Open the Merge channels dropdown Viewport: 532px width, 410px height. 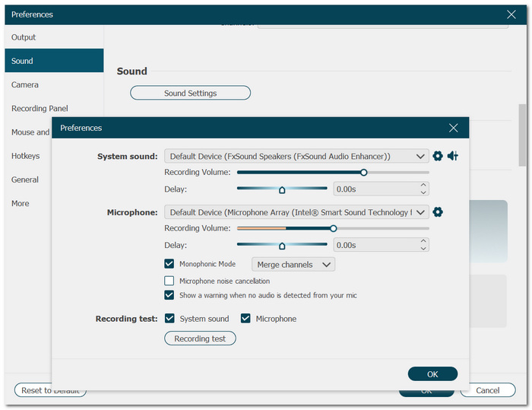point(293,265)
